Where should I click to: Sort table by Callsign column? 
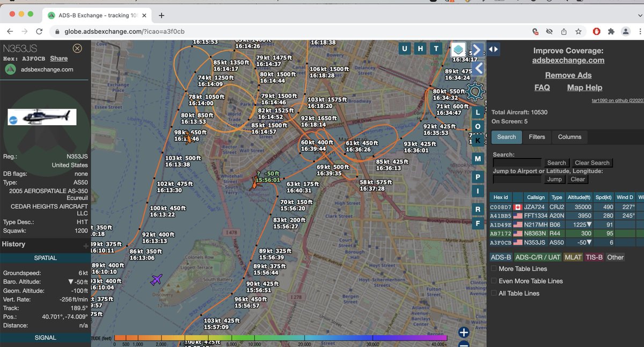pyautogui.click(x=536, y=197)
